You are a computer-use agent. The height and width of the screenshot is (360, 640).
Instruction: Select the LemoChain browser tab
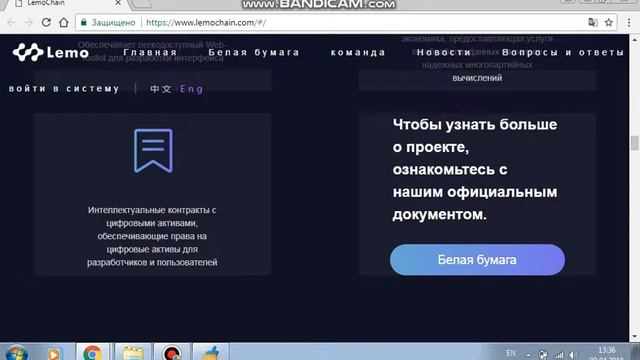pyautogui.click(x=67, y=3)
